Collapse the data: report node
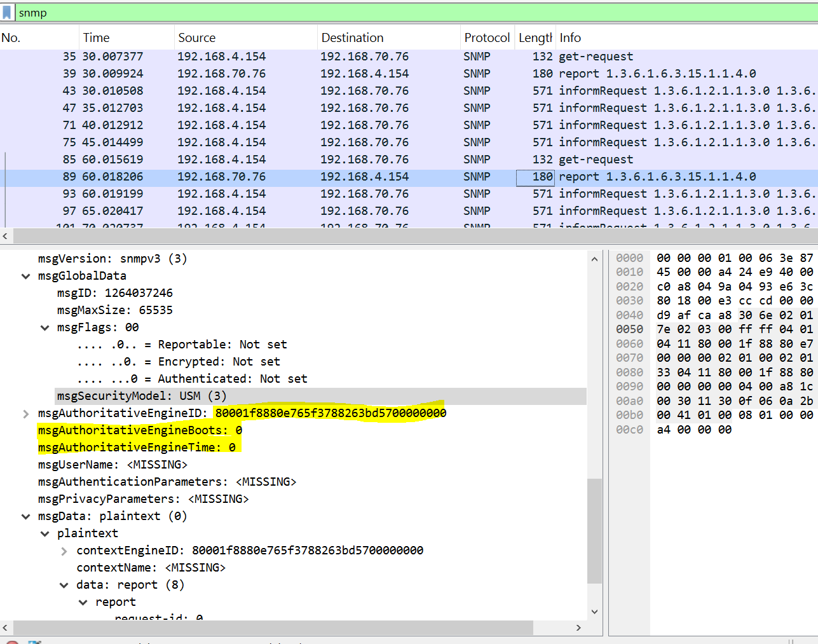Screen dimensions: 818x644 click(x=64, y=585)
